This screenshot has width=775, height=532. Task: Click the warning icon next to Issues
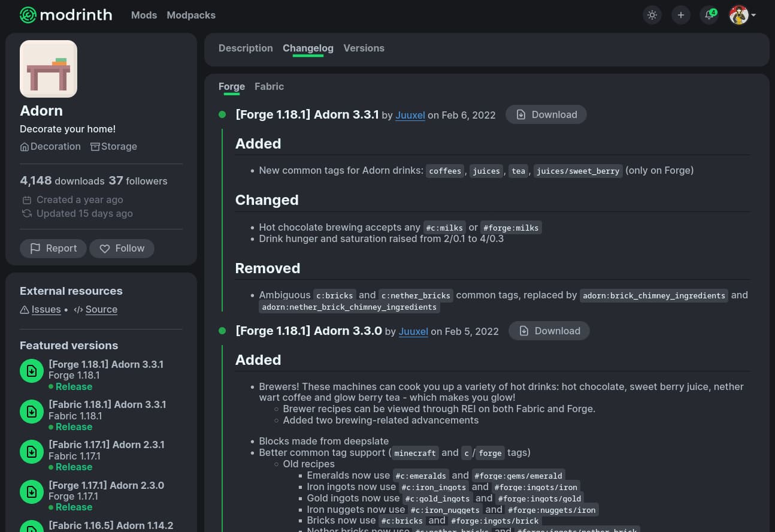(25, 310)
